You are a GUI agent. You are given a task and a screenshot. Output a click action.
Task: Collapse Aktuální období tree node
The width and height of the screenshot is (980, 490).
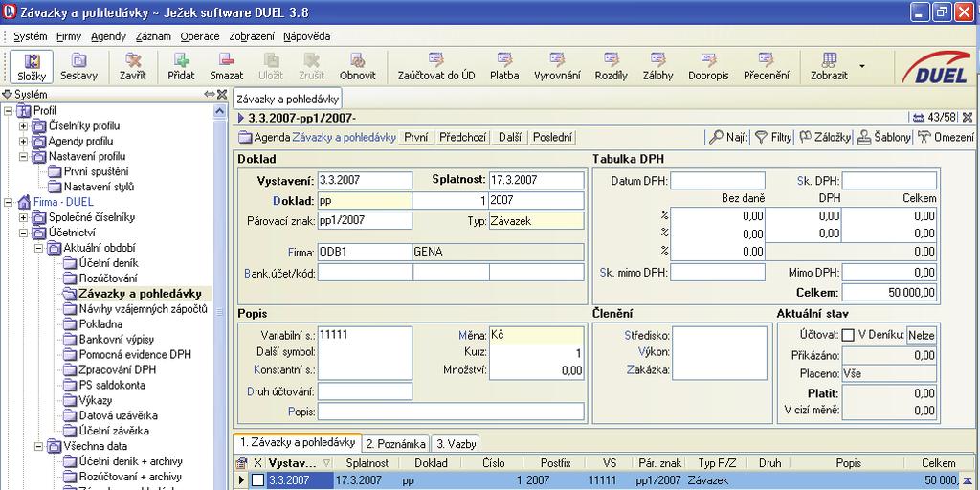click(x=38, y=248)
